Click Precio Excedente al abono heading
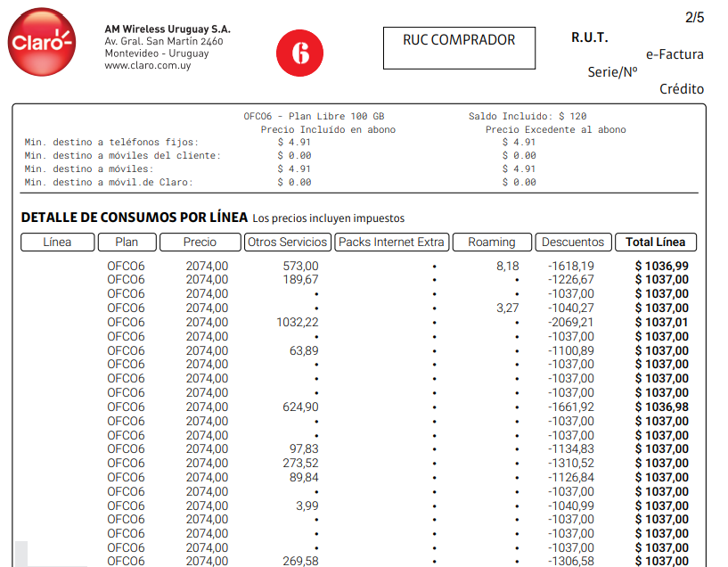 point(556,129)
